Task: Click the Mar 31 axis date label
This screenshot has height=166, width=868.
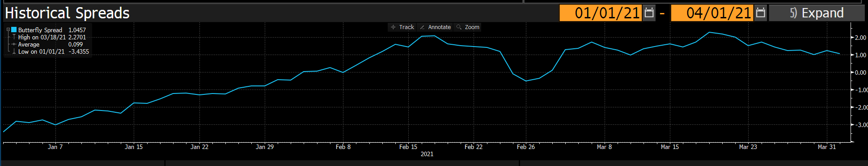Action: [827, 147]
